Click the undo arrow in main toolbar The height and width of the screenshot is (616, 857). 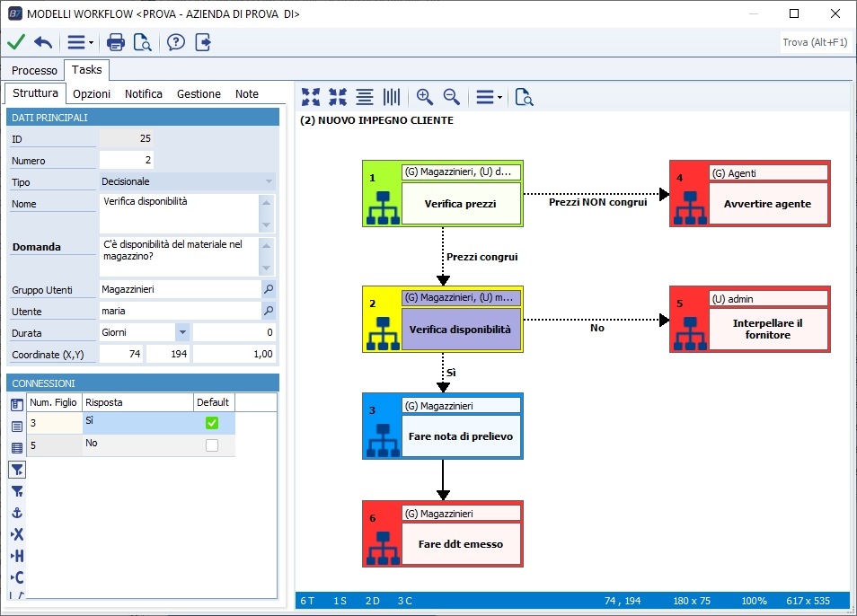[43, 42]
